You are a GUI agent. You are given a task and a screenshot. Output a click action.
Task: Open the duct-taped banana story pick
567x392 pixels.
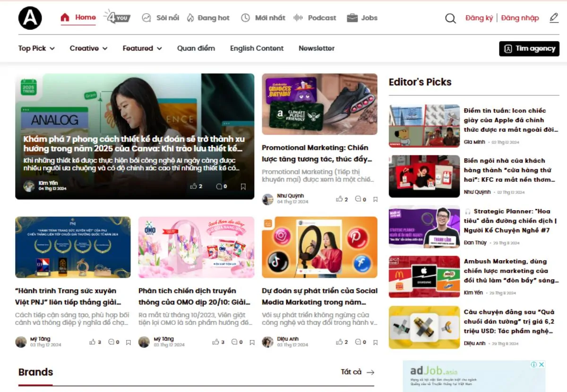(x=509, y=322)
